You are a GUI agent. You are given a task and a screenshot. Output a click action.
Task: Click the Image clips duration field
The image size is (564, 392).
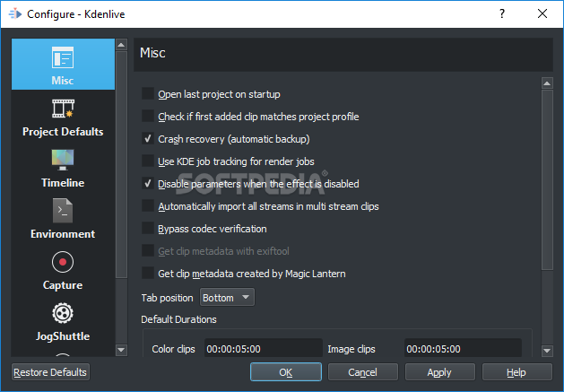coord(463,349)
